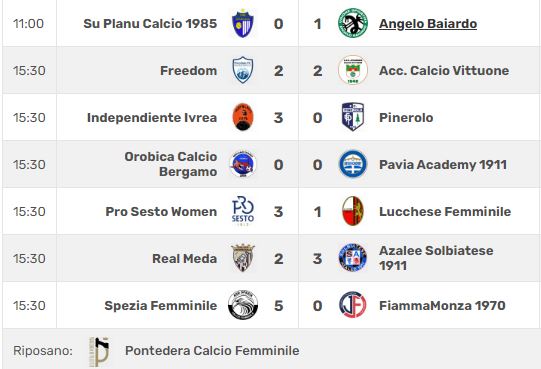Click the Su Planu Calcio 1985 crest
This screenshot has height=369, width=541.
243,23
